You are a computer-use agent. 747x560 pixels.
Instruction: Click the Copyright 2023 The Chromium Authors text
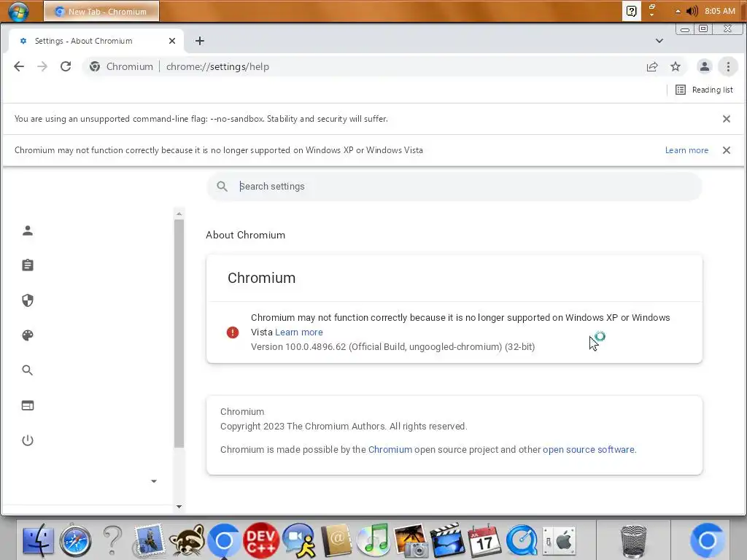344,426
